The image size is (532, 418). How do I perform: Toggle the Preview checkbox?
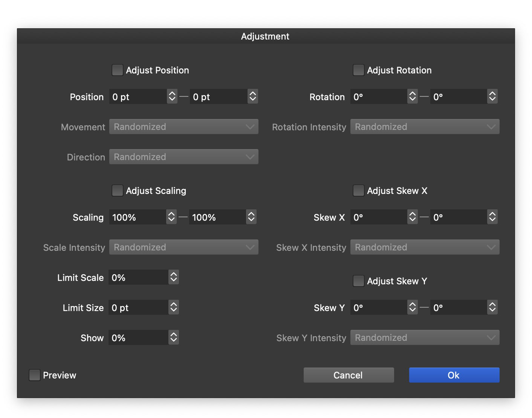coord(35,375)
